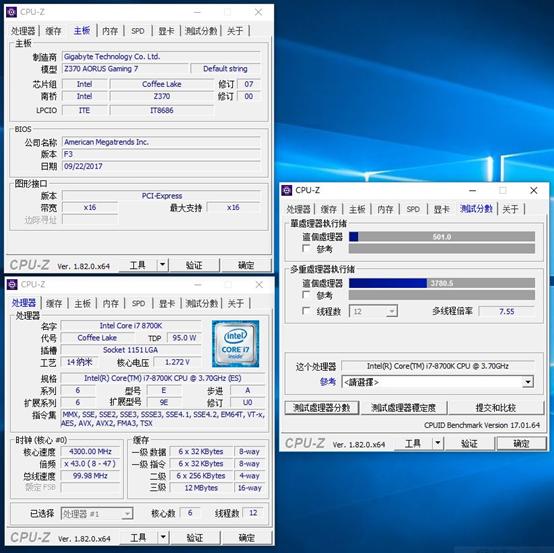554x553 pixels.
Task: Open the 处理器 #1 selection dropdown
Action: [97, 513]
